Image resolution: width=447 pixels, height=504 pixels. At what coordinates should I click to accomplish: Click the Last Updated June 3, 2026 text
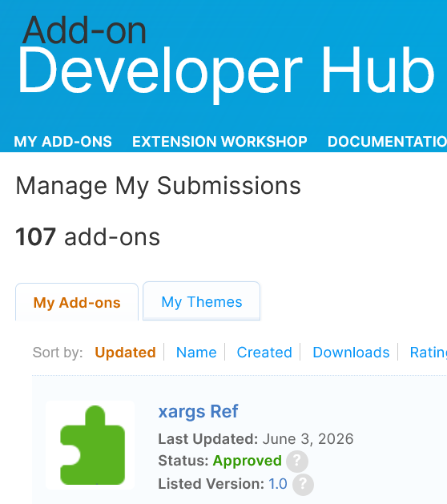[x=256, y=439]
